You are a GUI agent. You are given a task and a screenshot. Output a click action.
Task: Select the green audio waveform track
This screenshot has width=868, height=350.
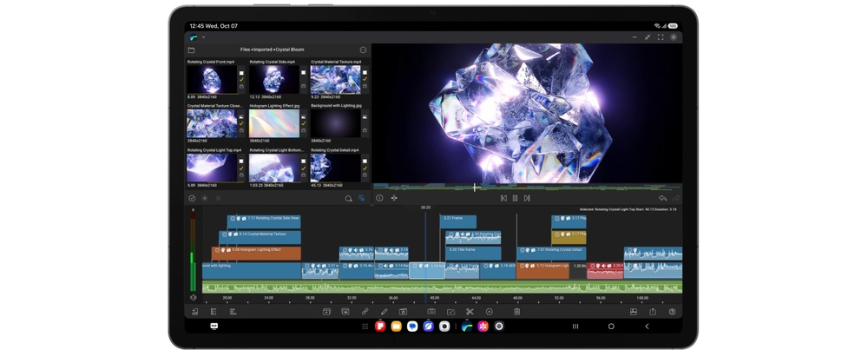click(442, 287)
